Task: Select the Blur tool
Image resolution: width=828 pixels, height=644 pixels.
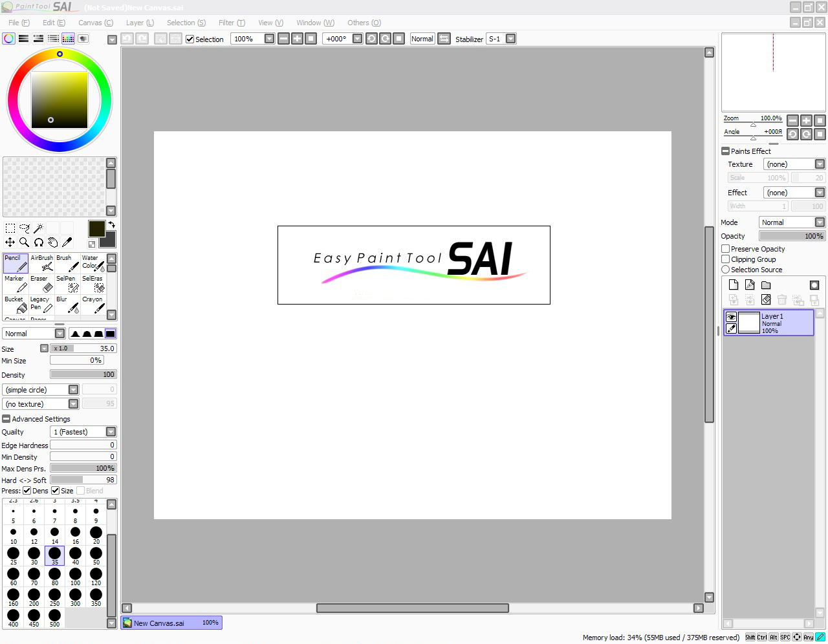Action: [67, 305]
